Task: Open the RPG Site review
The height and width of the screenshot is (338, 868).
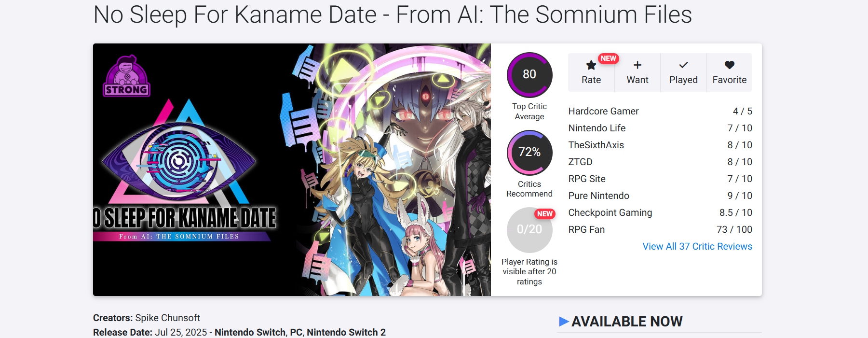Action: [587, 179]
